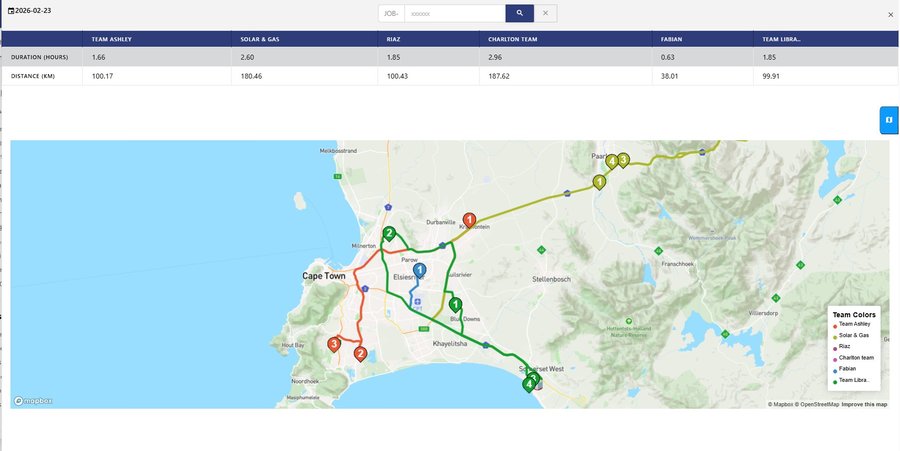The image size is (900, 451).
Task: Select olive marker 1 south of Paarl
Action: [x=599, y=182]
